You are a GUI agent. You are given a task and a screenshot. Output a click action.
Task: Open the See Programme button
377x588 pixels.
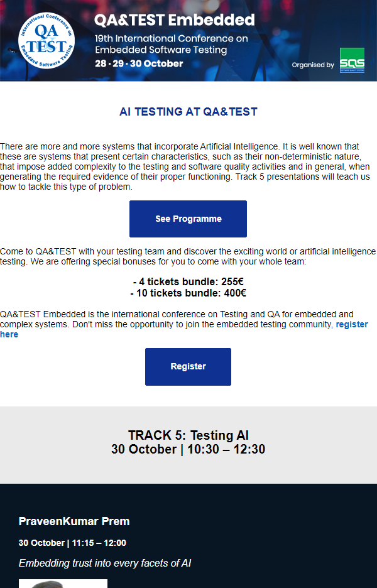tap(188, 219)
